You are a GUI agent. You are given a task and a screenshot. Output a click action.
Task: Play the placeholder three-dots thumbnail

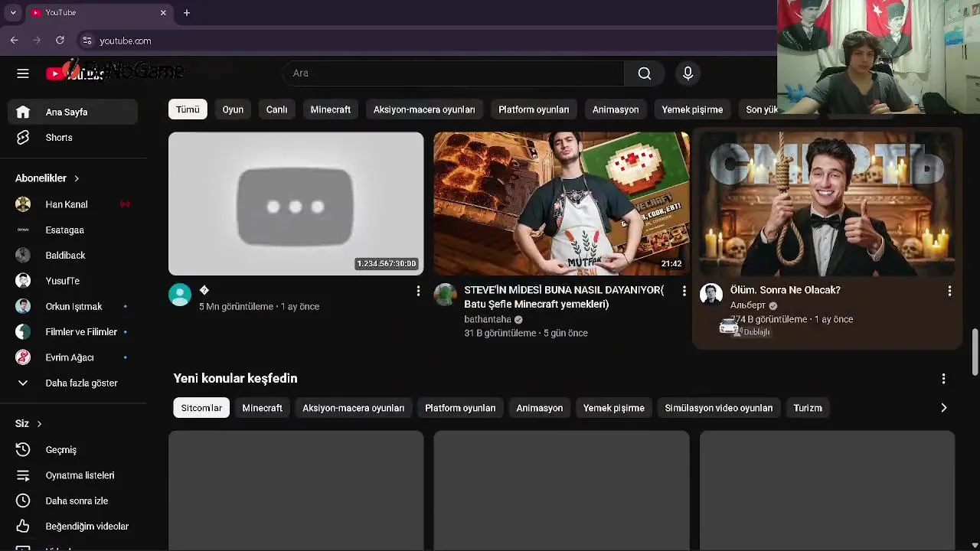296,204
